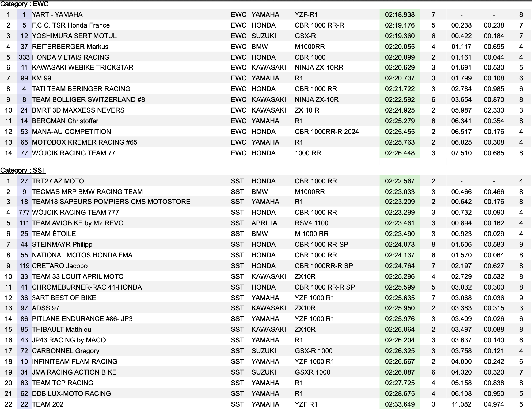Click the TEAM 202 row name
Image resolution: width=532 pixels, height=409 pixels.
48,404
